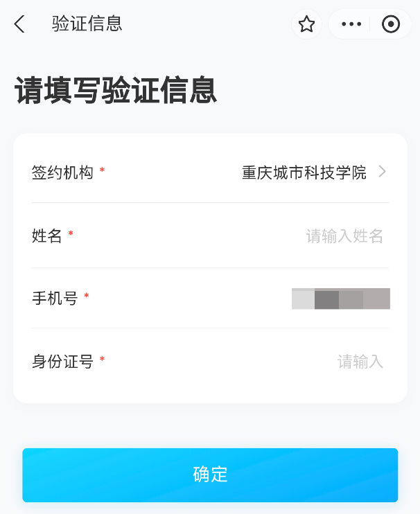Expand the 签约机构 chevron arrow
The width and height of the screenshot is (420, 514).
point(383,171)
